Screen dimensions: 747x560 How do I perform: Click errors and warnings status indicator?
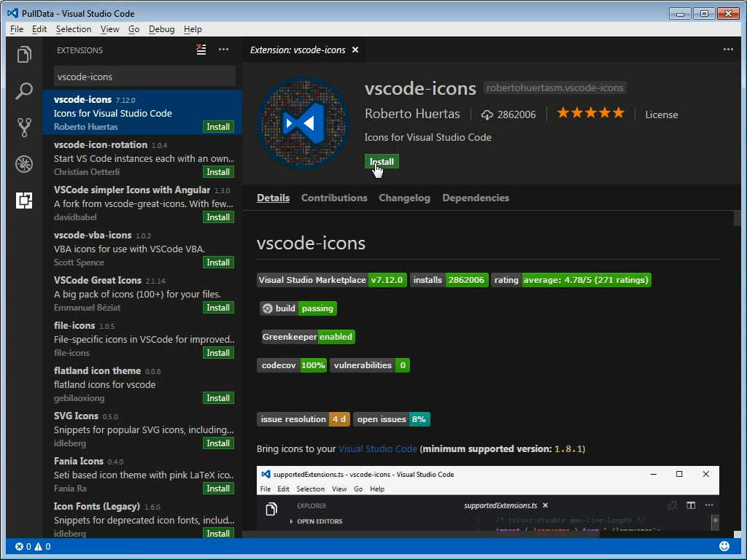(32, 547)
